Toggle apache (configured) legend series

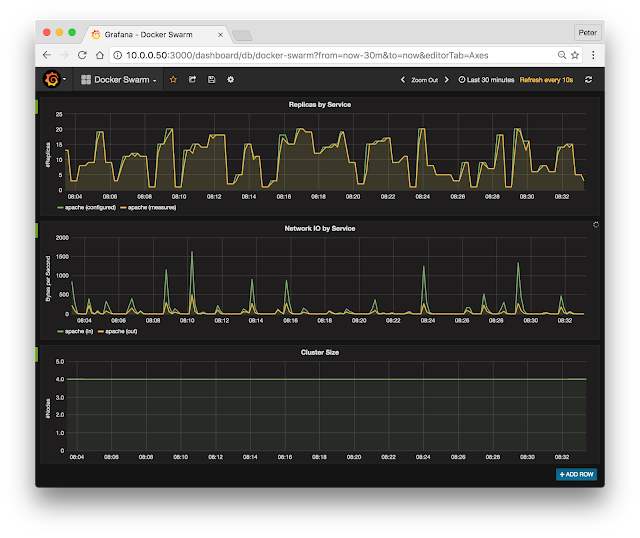coord(90,207)
